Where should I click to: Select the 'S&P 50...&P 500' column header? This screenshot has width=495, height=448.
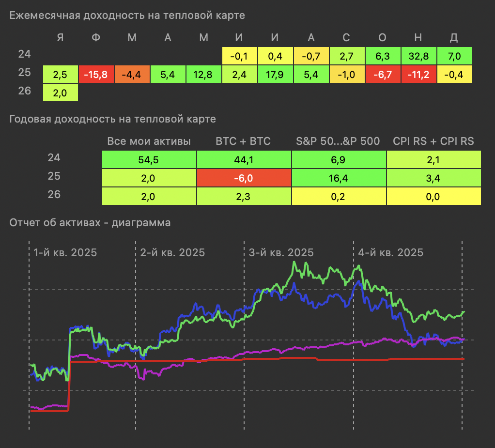point(338,141)
